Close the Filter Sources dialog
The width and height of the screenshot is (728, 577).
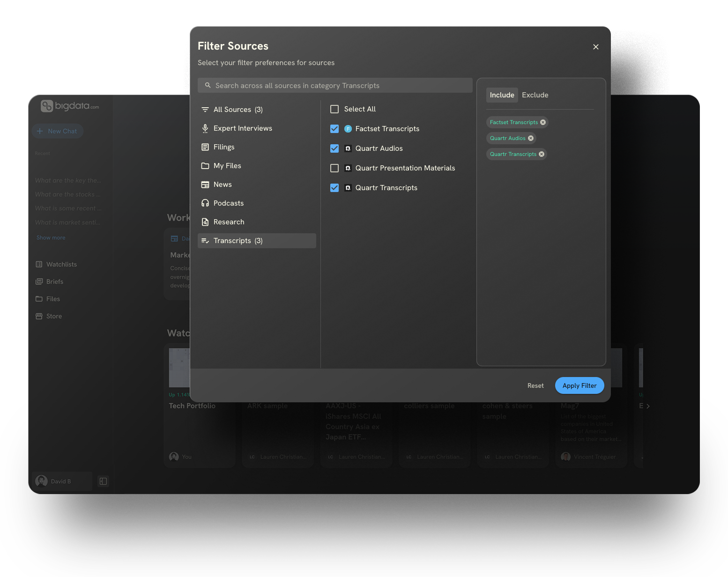[x=596, y=47]
